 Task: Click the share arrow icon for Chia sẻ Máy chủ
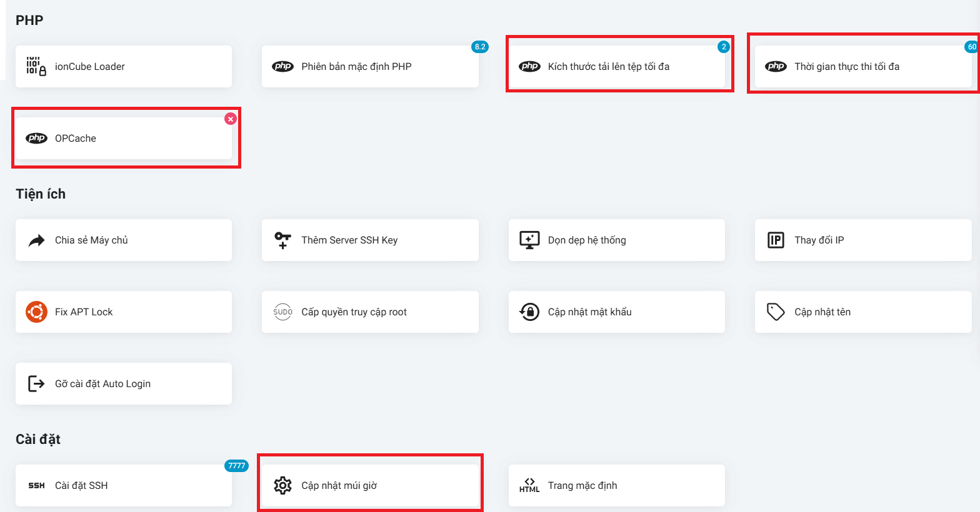click(x=36, y=240)
